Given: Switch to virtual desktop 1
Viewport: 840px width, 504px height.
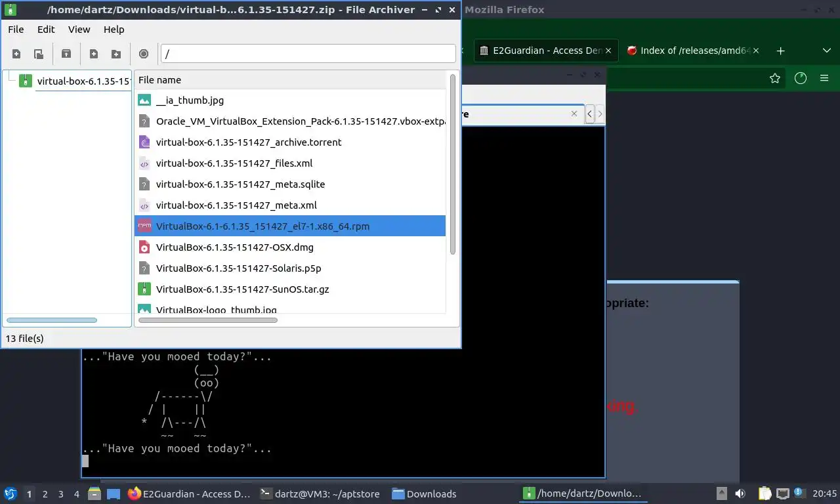Looking at the screenshot, I should coord(29,494).
